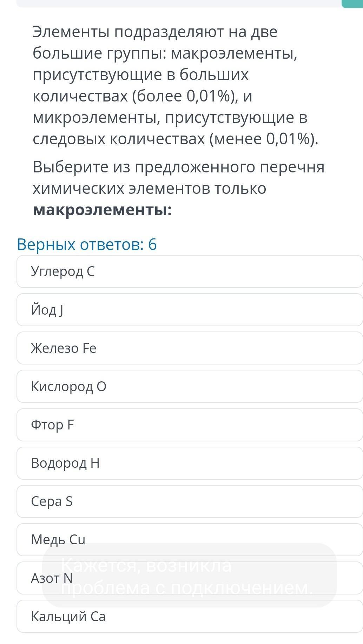Tick the Железо Fe option

(x=190, y=348)
